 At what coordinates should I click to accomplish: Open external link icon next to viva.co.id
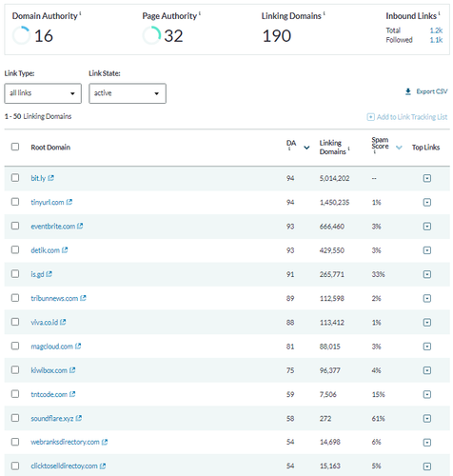pyautogui.click(x=63, y=322)
